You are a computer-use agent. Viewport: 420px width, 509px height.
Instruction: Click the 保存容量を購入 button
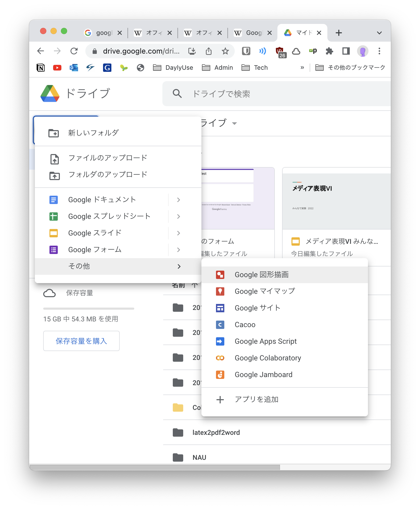point(81,341)
